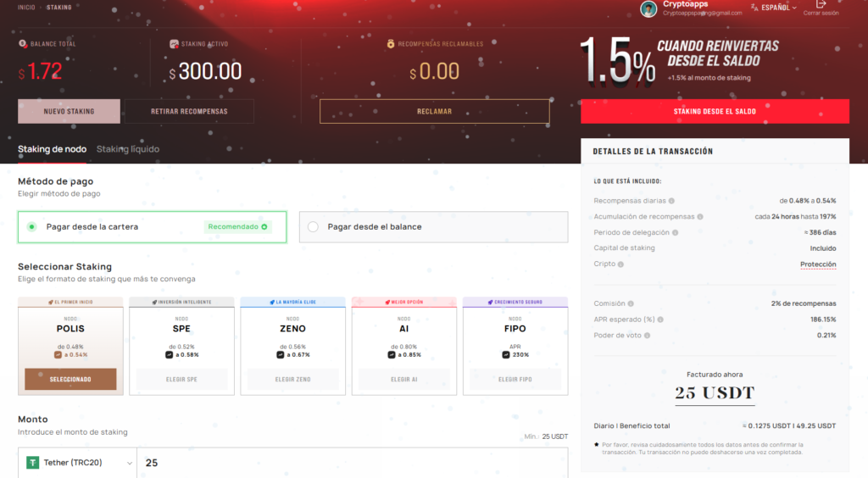Screen dimensions: 868x478
Task: Open the Protección crypto details link
Action: pyautogui.click(x=818, y=264)
